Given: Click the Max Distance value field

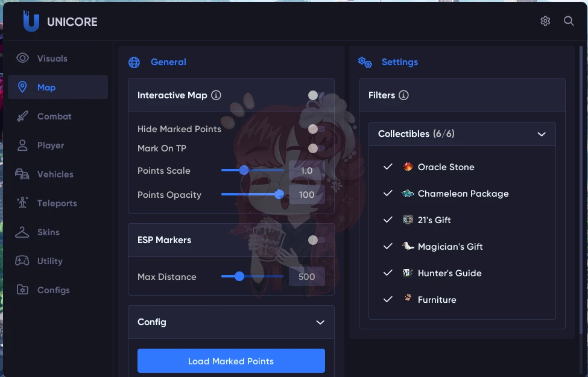Looking at the screenshot, I should (307, 277).
